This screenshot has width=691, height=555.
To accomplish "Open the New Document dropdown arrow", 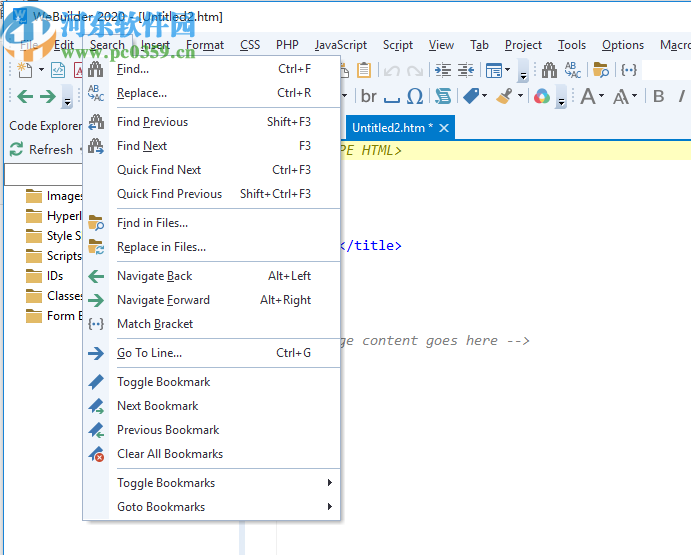I will coord(41,70).
